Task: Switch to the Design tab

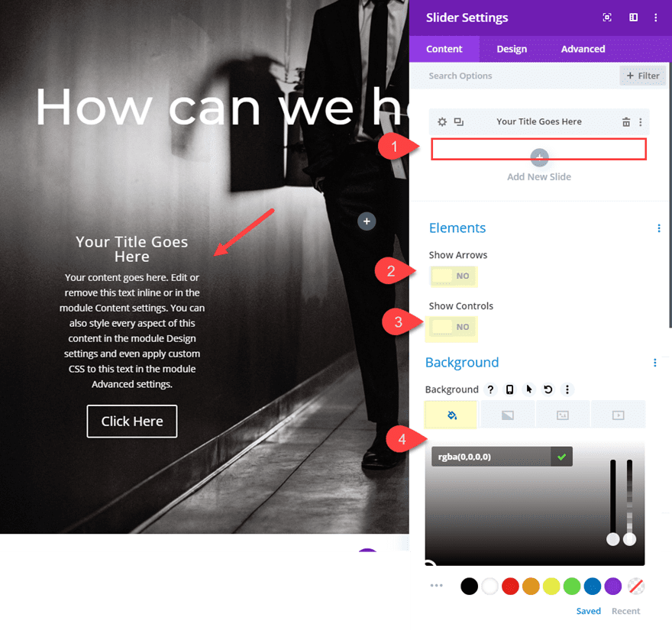Action: (x=512, y=50)
